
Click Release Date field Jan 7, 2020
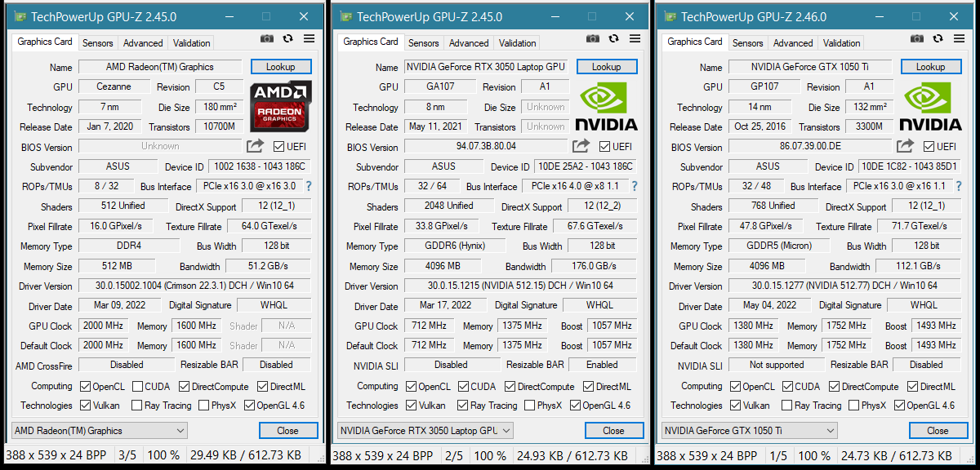109,126
